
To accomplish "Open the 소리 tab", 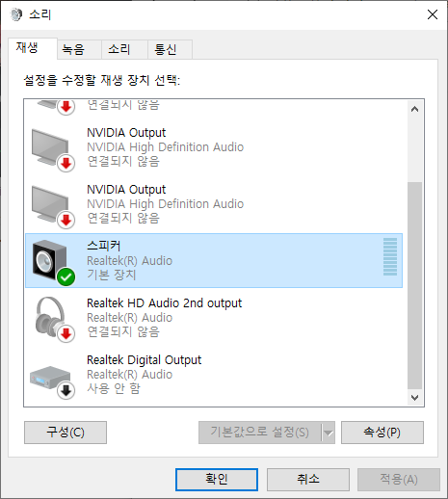I will coord(124,49).
